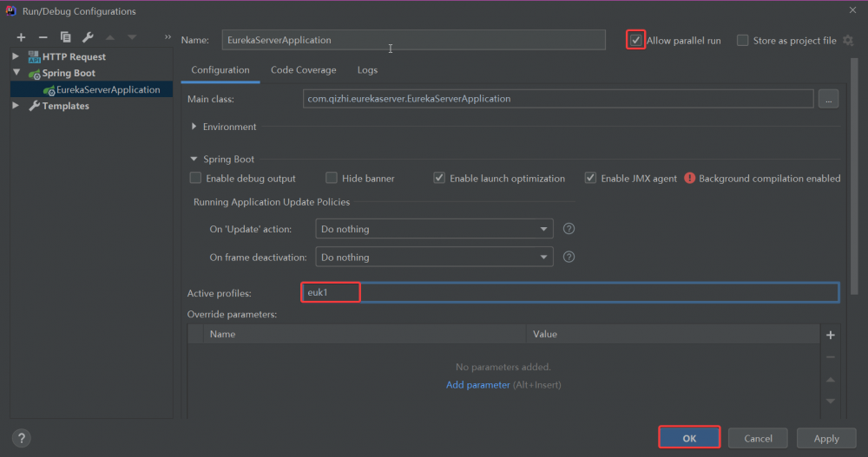Select EurekaServerApplication in the configuration tree
The image size is (868, 457).
click(x=108, y=89)
